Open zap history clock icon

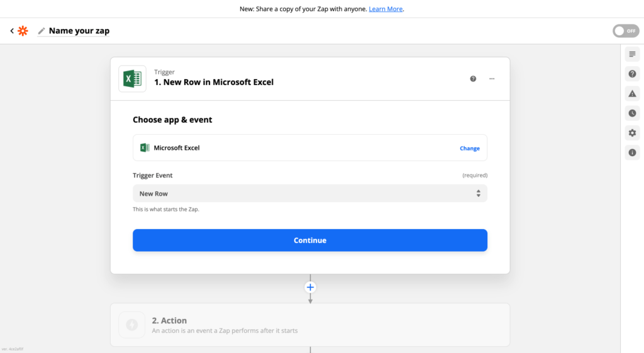pos(632,113)
